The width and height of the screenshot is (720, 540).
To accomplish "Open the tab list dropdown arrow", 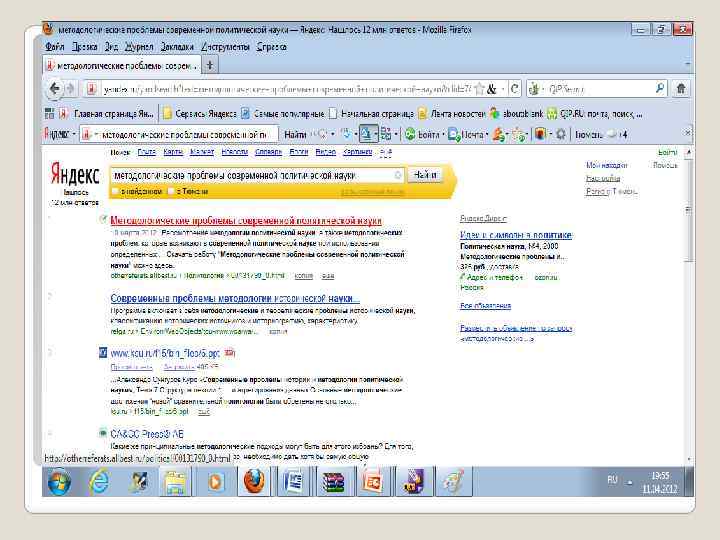I will 687,63.
